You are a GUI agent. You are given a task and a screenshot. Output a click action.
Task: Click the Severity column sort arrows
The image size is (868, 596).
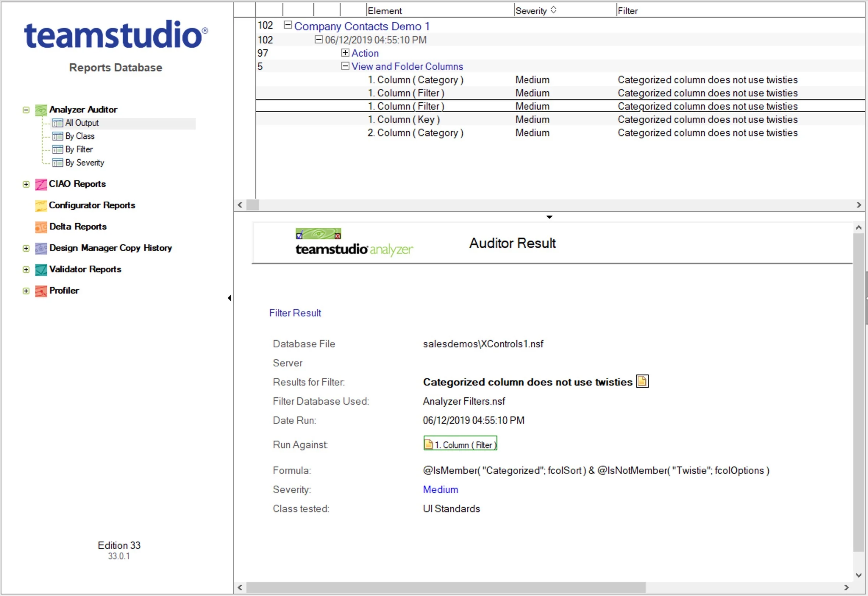(x=554, y=10)
